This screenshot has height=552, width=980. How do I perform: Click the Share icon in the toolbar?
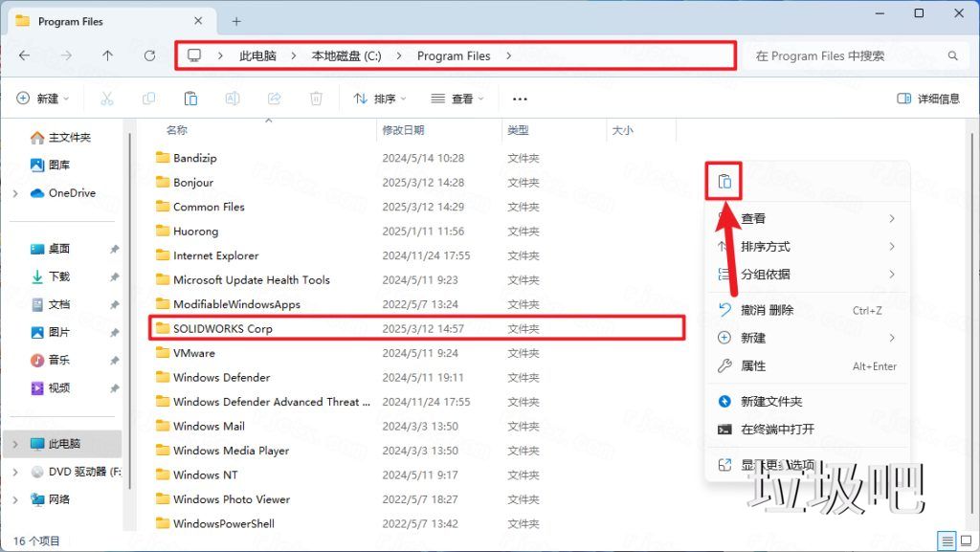click(x=274, y=99)
